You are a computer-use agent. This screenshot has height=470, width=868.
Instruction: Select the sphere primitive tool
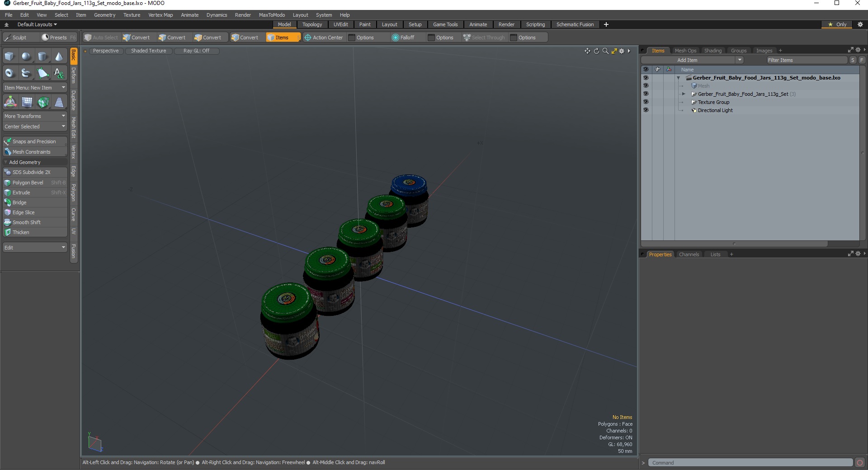(x=26, y=56)
